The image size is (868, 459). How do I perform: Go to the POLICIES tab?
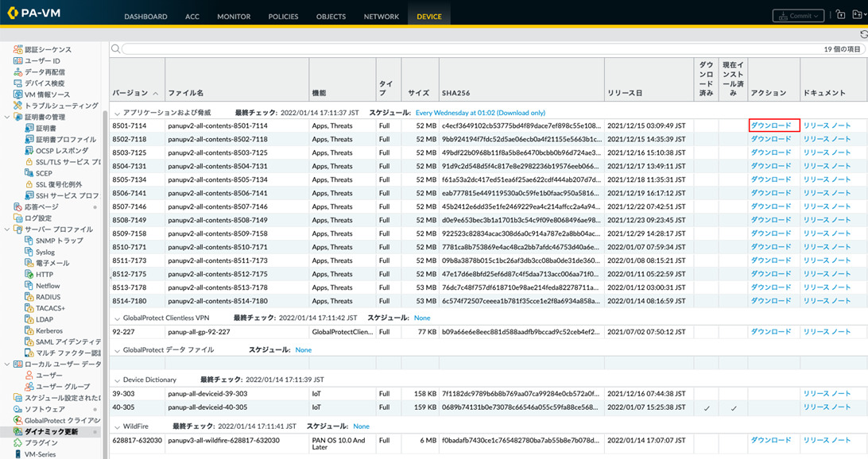coord(283,17)
